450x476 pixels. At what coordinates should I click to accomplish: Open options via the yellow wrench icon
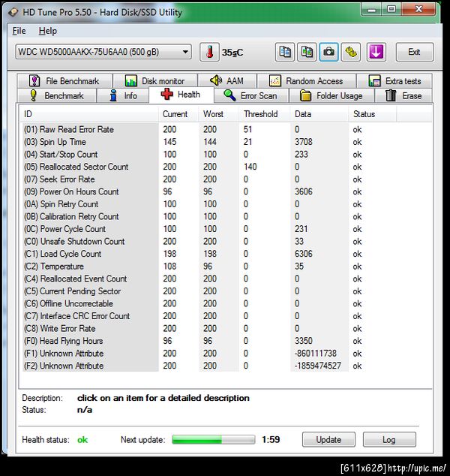point(351,53)
